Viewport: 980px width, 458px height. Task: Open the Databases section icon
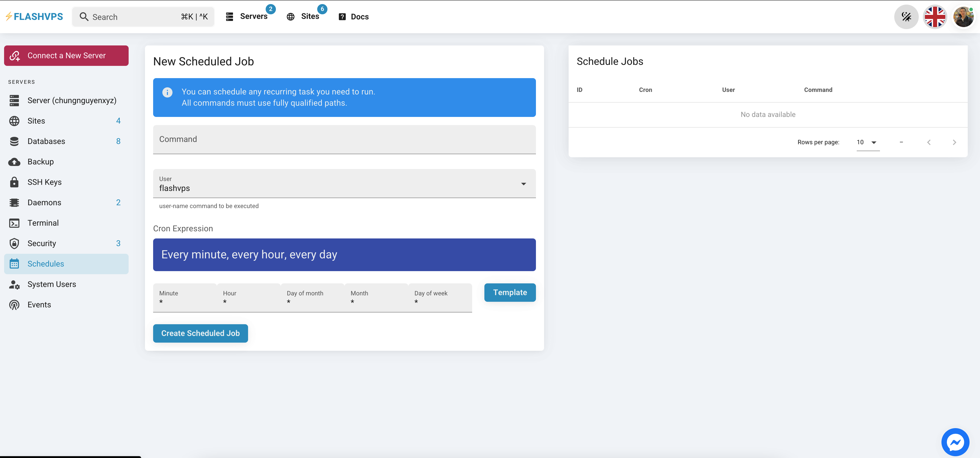pos(14,141)
